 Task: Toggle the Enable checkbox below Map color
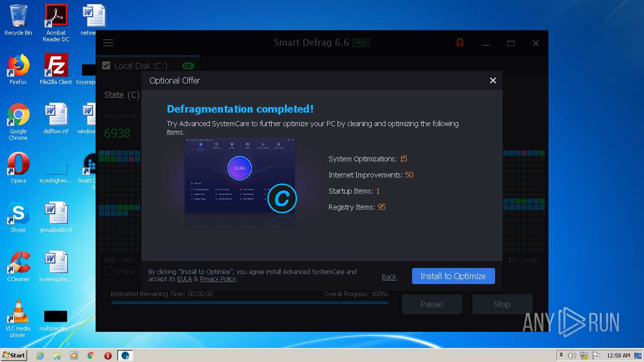point(108,271)
